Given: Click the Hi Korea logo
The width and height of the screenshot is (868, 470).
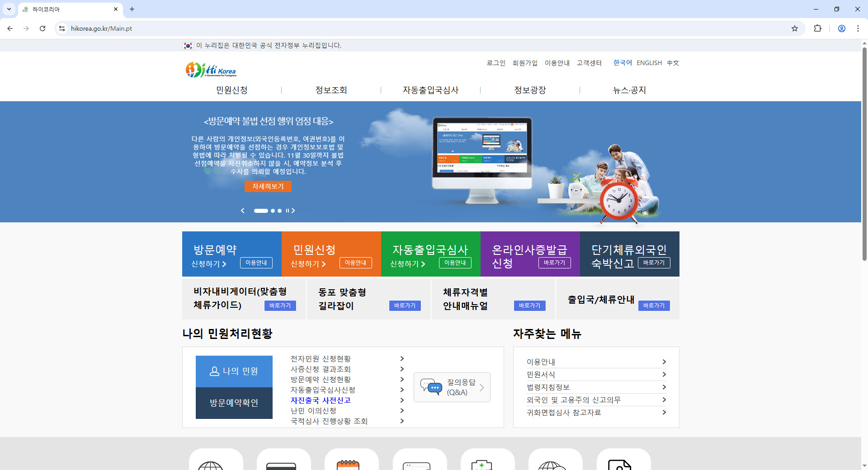Looking at the screenshot, I should [211, 70].
